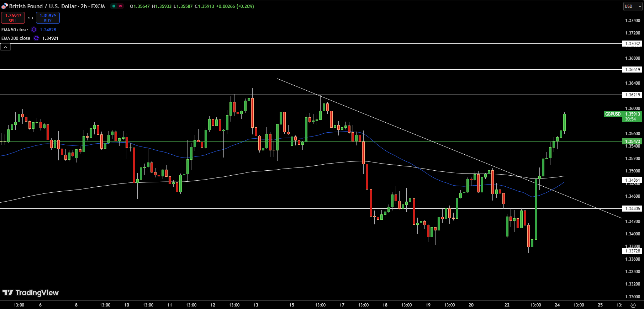The height and width of the screenshot is (309, 644).
Task: Click the EMA 50 indicator loading icon
Action: click(34, 30)
